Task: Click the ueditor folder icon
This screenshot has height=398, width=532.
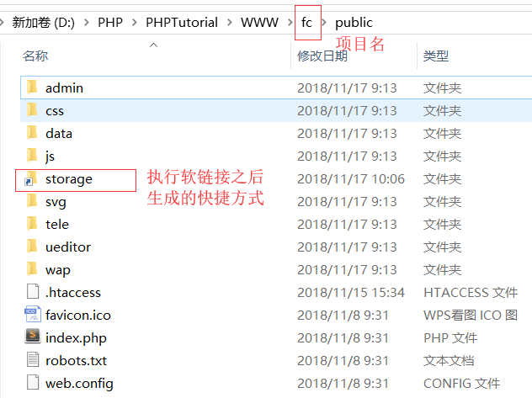Action: pyautogui.click(x=32, y=247)
